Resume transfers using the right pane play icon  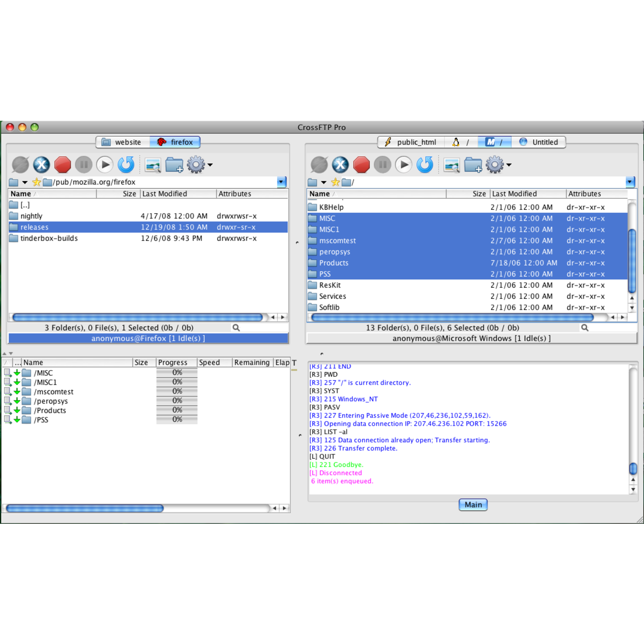tap(404, 165)
